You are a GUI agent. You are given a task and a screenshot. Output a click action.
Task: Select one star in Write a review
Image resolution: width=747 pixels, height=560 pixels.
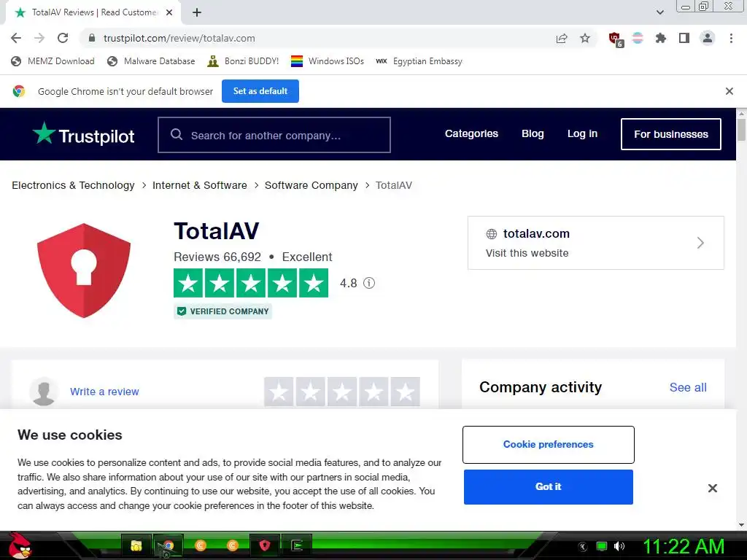point(279,392)
